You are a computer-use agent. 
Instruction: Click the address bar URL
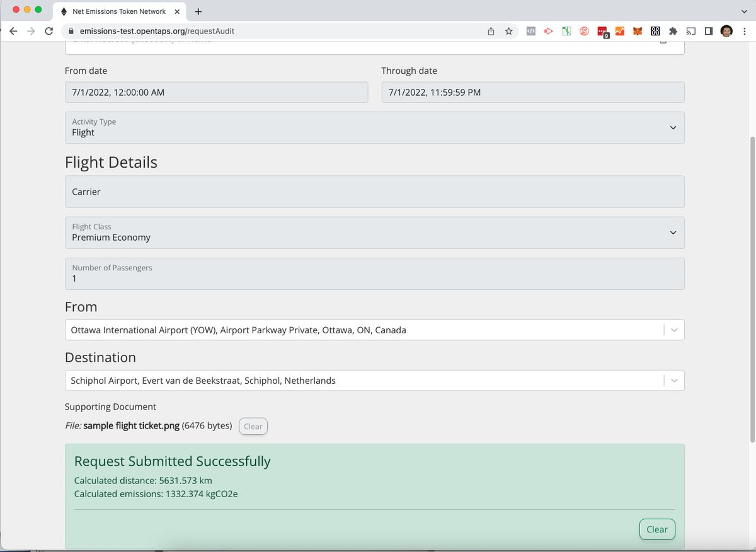(158, 31)
